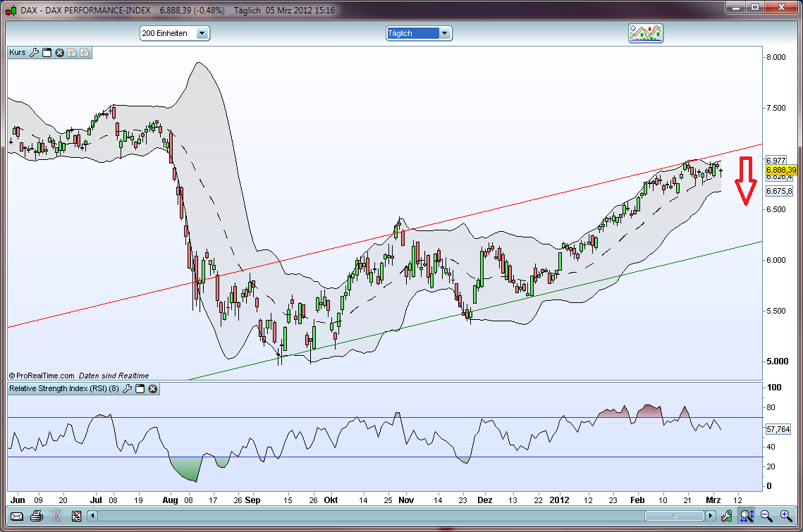Viewport: 803px width, 532px height.
Task: Click the auto-fit zoom arrows icon
Action: 745,516
